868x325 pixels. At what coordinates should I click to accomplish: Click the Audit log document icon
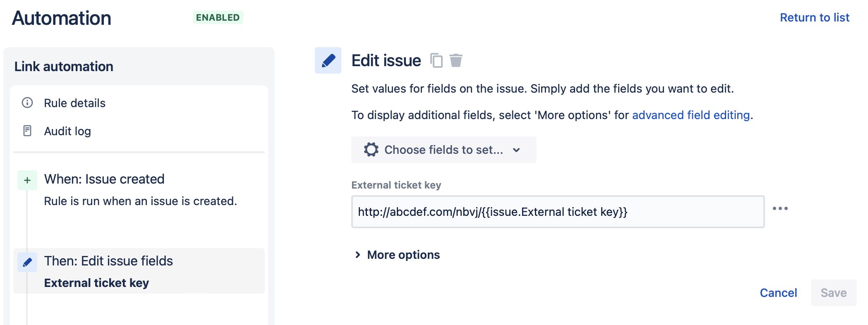pos(27,131)
